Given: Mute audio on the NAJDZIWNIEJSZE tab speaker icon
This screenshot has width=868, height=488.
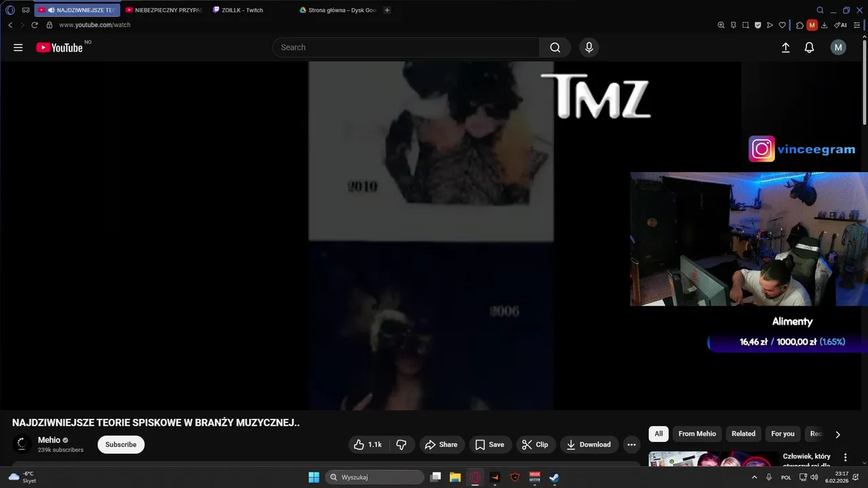Looking at the screenshot, I should point(52,10).
